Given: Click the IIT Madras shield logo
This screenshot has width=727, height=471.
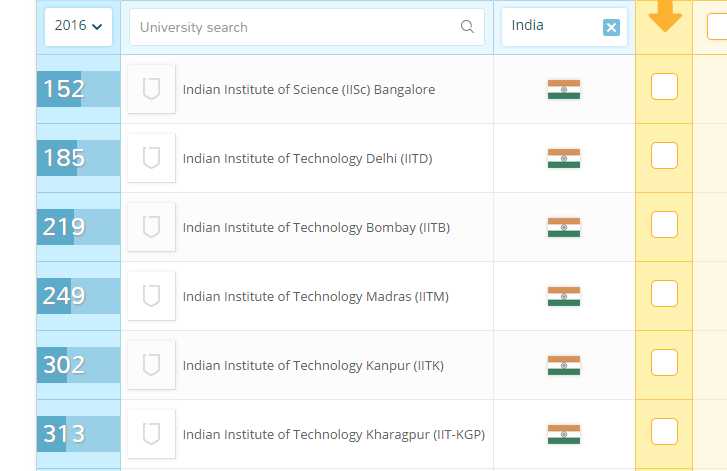Looking at the screenshot, I should [152, 296].
